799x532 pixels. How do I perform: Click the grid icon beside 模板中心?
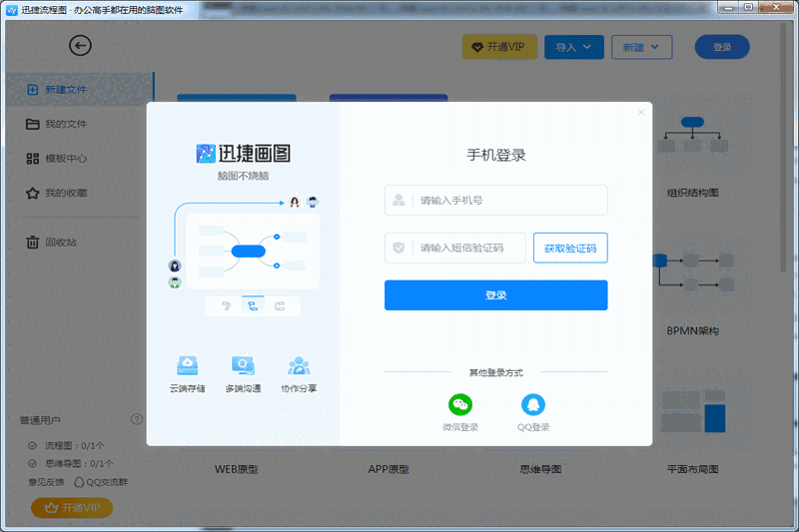[x=33, y=159]
